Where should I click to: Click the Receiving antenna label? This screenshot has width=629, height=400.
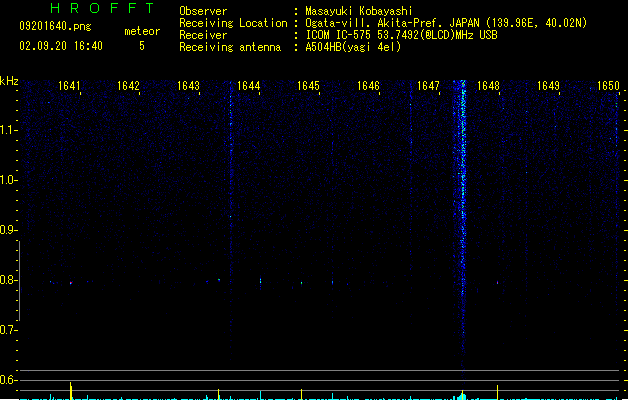click(x=230, y=47)
